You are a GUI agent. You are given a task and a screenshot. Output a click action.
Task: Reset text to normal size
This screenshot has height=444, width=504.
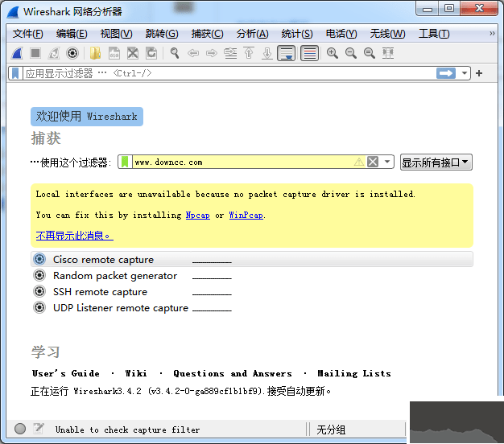tap(370, 53)
